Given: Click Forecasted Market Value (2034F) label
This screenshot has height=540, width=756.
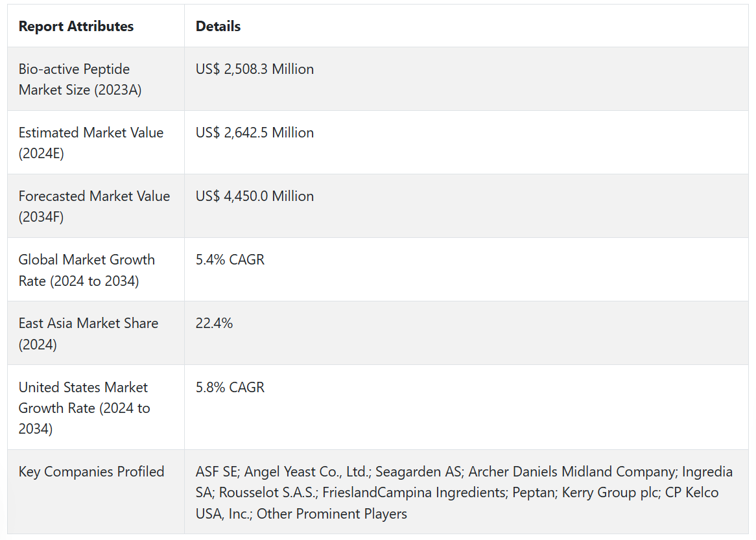Looking at the screenshot, I should 94,206.
